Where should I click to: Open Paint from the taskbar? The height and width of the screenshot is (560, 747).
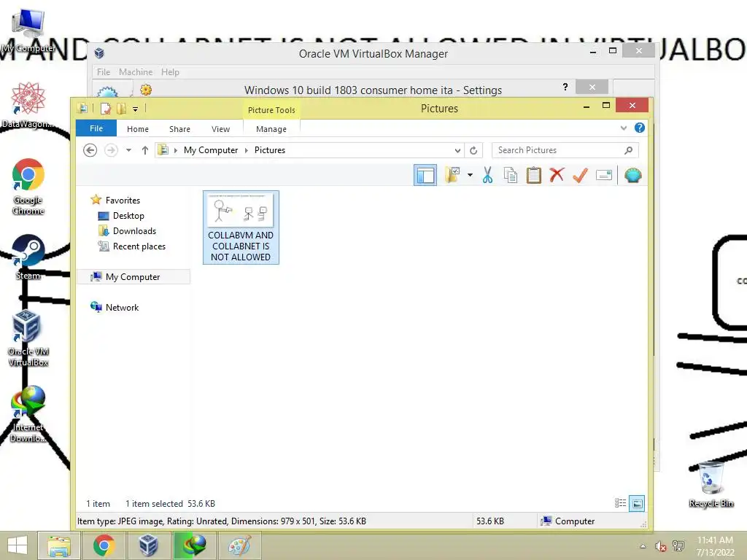pyautogui.click(x=239, y=545)
